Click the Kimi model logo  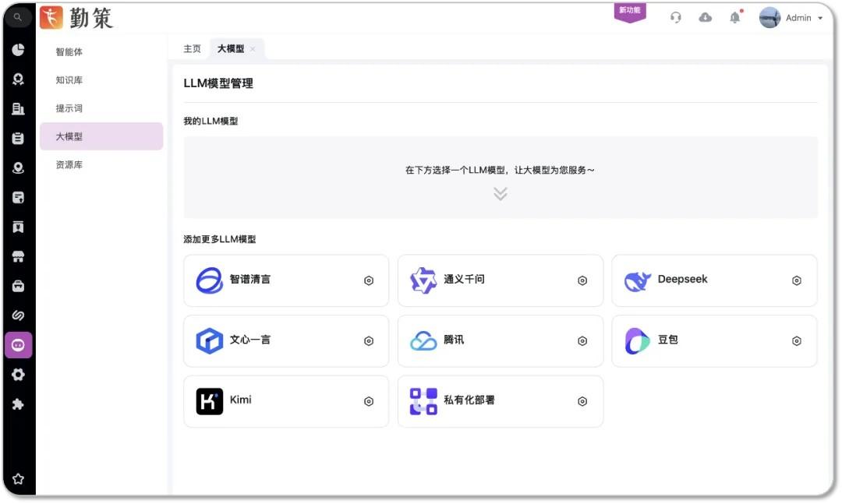pos(209,401)
